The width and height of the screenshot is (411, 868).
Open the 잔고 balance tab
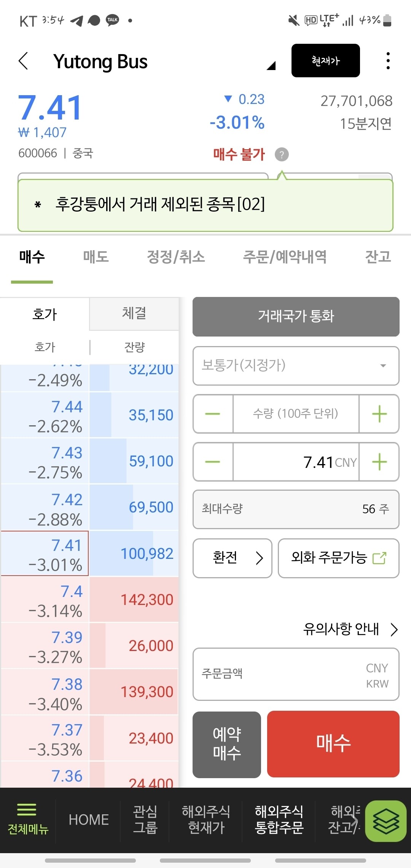point(377,257)
